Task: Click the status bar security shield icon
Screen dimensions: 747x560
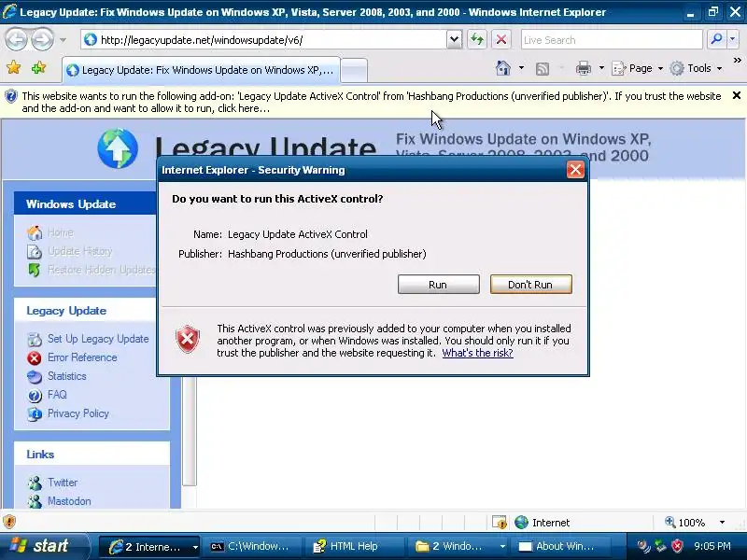Action: pyautogui.click(x=9, y=522)
